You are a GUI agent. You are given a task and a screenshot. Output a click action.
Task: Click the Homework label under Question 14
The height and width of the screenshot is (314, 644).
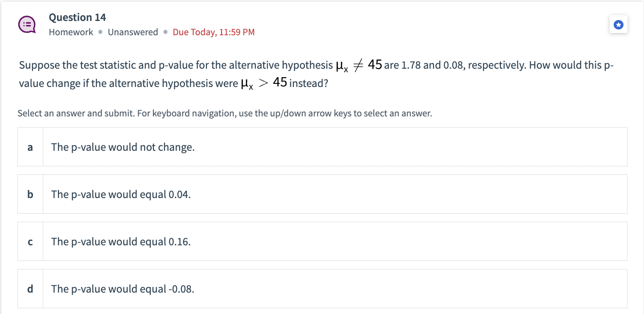tap(71, 32)
